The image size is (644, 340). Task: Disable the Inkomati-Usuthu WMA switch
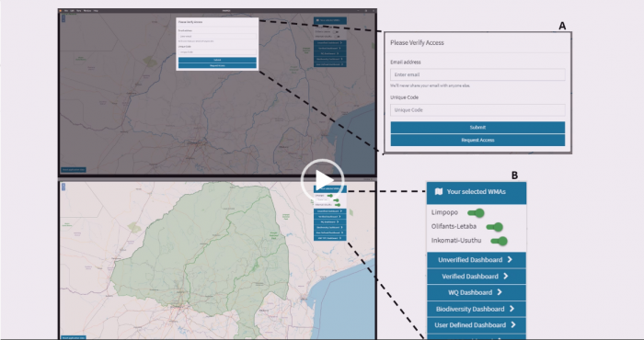point(500,241)
